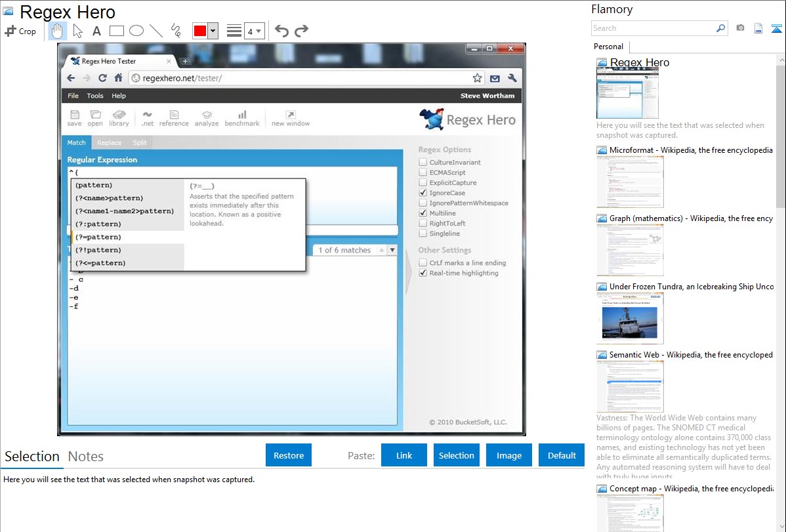Click the browser reload icon

point(102,78)
